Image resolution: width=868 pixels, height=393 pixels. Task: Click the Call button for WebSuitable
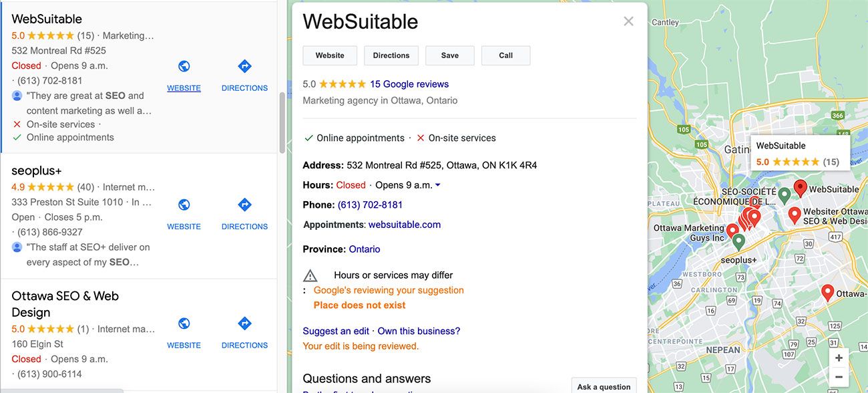pos(506,55)
